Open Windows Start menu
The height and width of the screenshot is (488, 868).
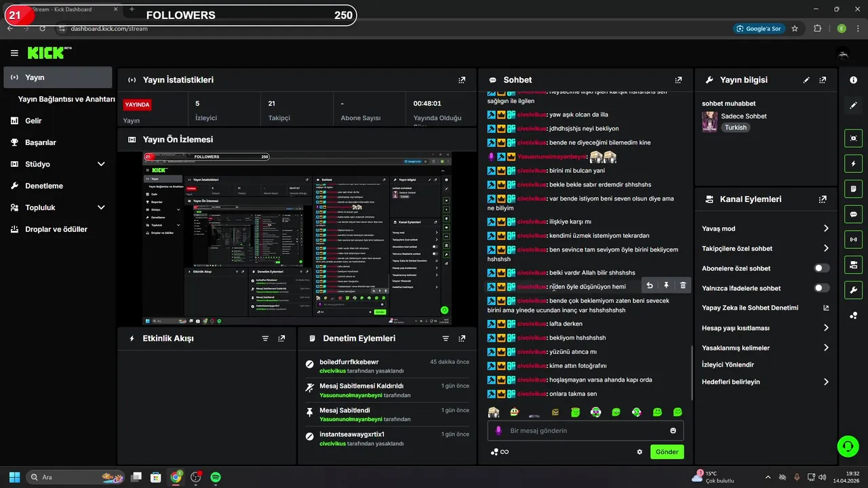[x=14, y=477]
